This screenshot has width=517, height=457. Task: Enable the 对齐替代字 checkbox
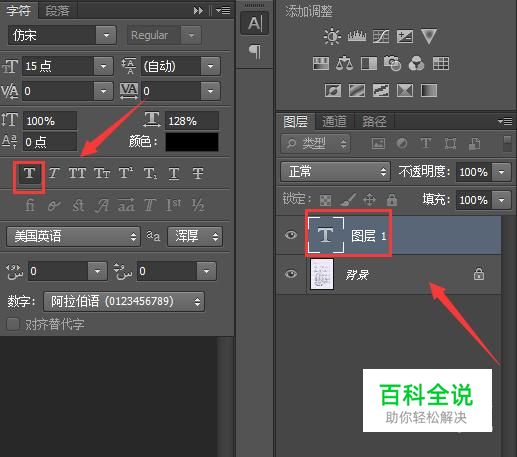pos(13,324)
